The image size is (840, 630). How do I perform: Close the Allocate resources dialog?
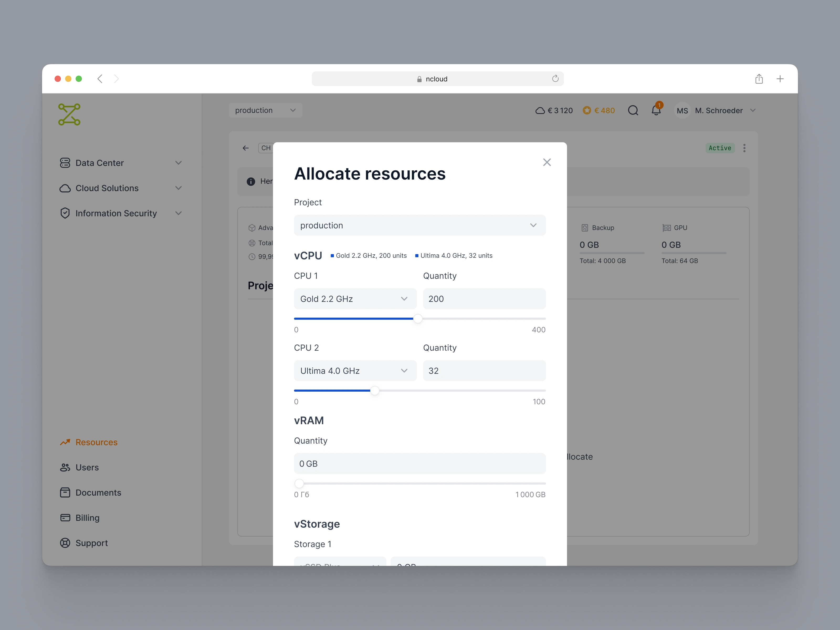coord(547,162)
